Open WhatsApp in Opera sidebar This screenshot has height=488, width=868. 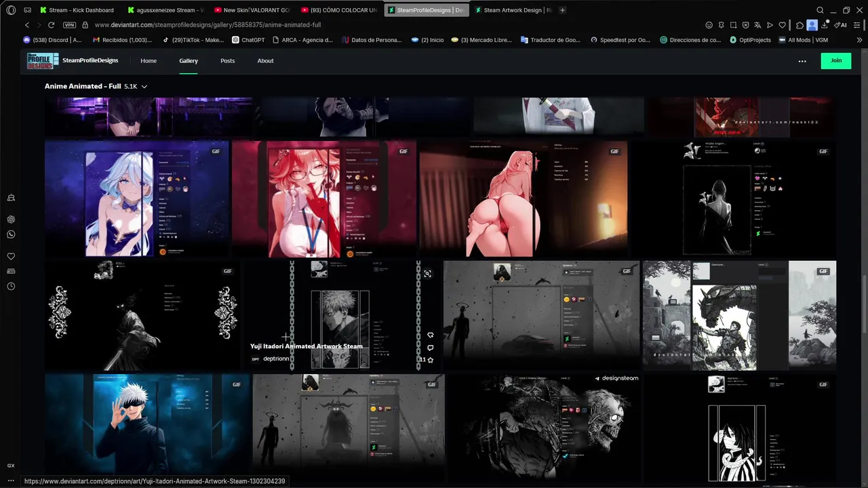(11, 234)
